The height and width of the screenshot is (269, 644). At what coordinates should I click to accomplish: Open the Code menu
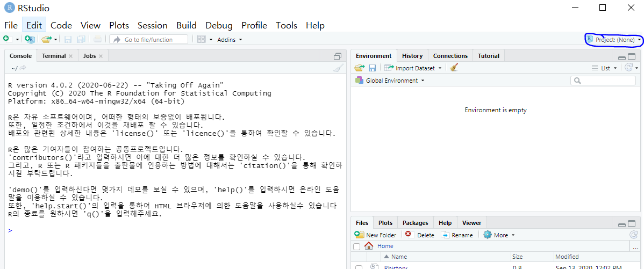pyautogui.click(x=61, y=25)
